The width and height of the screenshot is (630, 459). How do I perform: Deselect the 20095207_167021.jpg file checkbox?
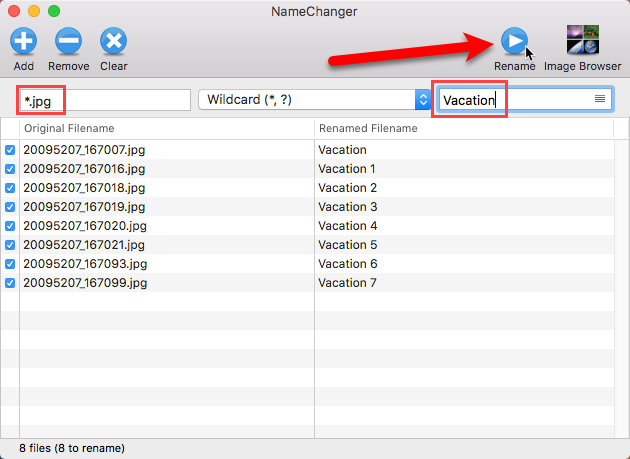pyautogui.click(x=10, y=245)
